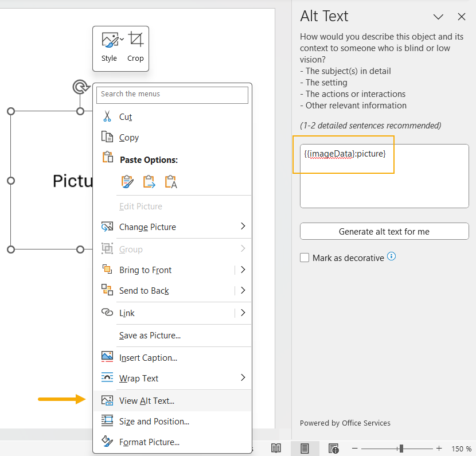Click the zoom slider handle

tap(401, 449)
